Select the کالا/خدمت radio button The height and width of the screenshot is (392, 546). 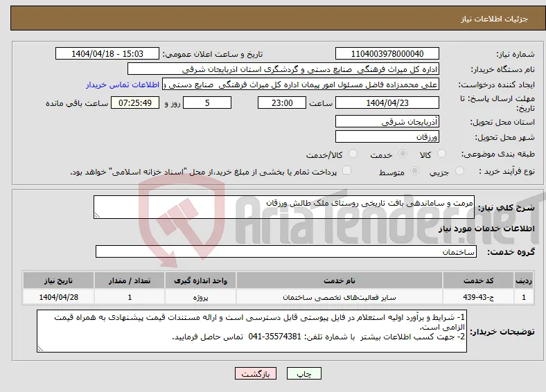pos(353,154)
